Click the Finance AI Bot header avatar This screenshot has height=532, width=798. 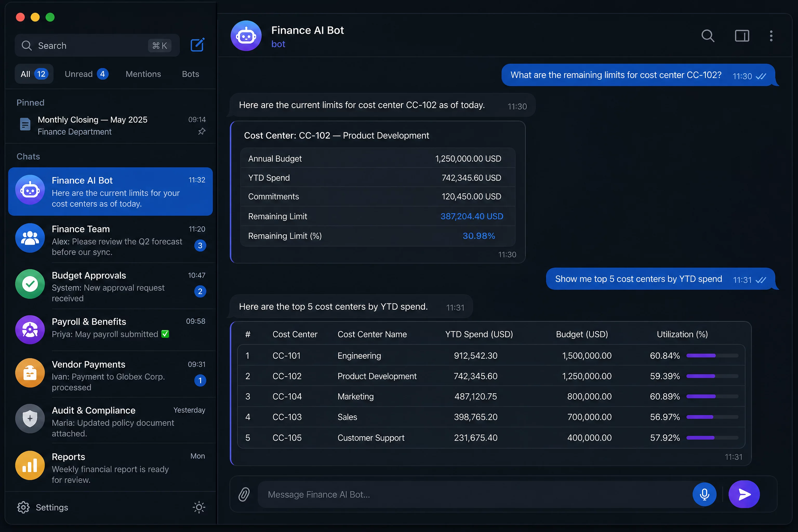click(x=246, y=36)
